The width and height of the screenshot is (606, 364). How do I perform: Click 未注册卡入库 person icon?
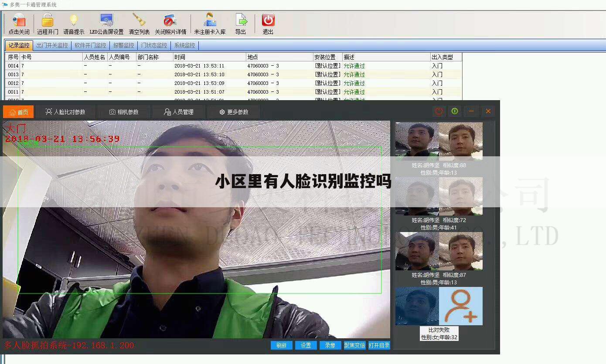pos(210,24)
